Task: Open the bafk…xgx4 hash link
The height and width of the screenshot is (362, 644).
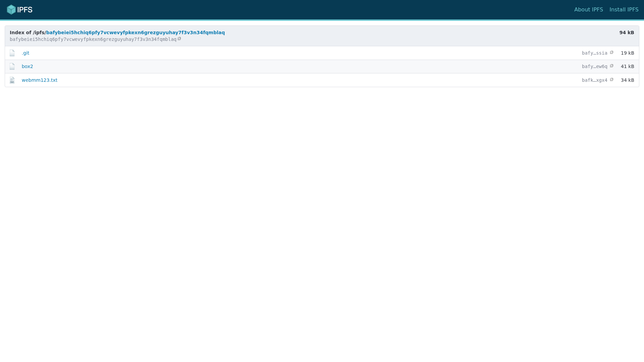Action: (594, 80)
